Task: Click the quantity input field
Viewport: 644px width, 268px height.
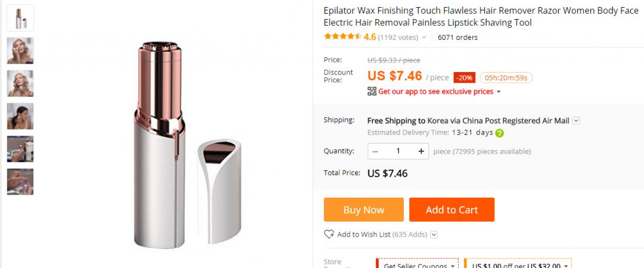Action: click(x=398, y=151)
